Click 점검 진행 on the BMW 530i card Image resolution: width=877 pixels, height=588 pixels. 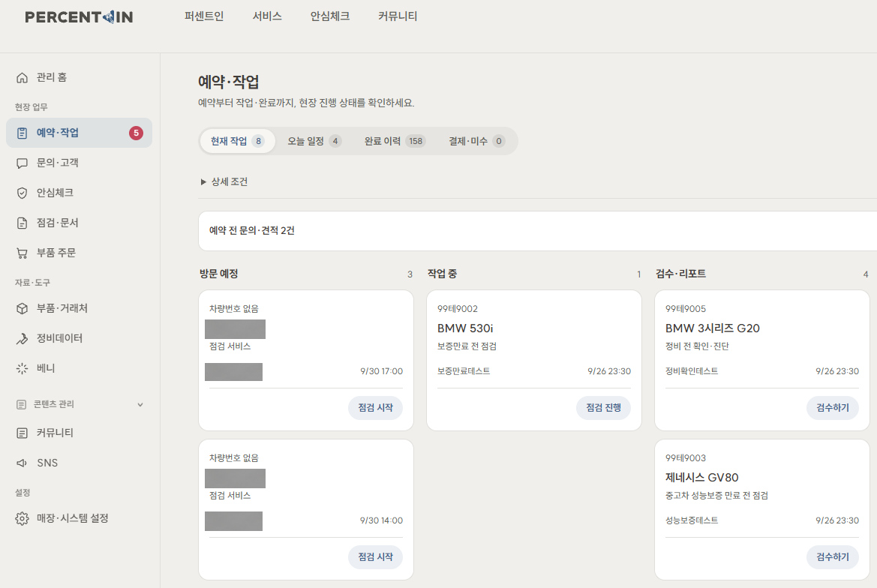pyautogui.click(x=603, y=407)
